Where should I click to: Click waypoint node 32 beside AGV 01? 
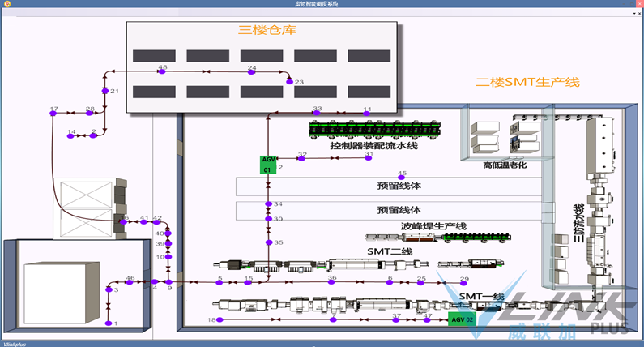(x=301, y=158)
